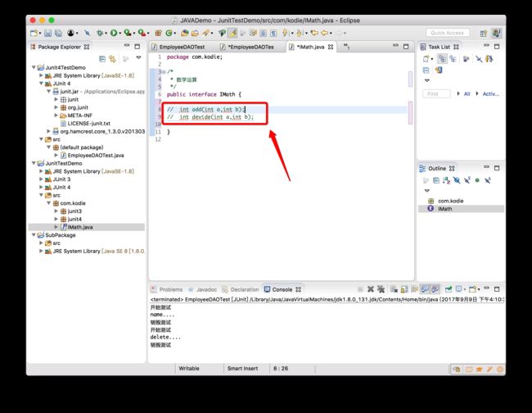Select com.kodie in the Outline view
The width and height of the screenshot is (532, 413).
pyautogui.click(x=451, y=201)
